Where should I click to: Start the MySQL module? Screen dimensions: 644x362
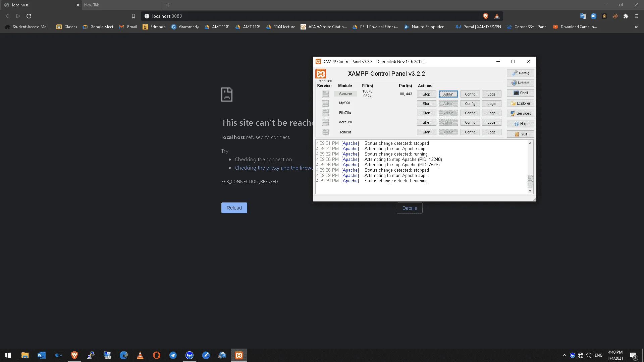pos(426,104)
